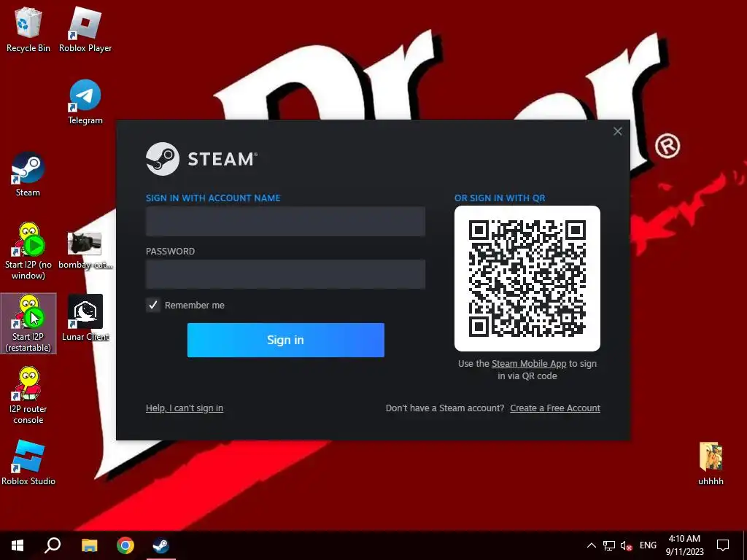Switch to Steam via taskbar icon
The image size is (747, 560).
161,545
